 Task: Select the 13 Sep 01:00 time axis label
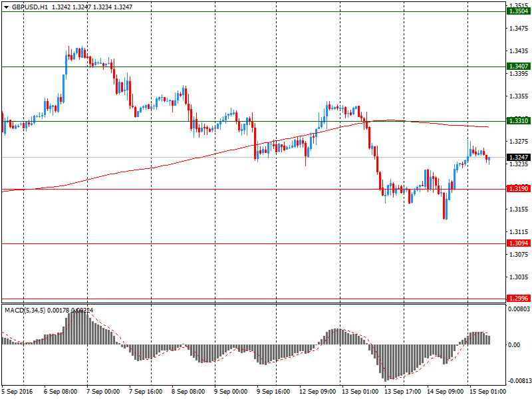360,392
